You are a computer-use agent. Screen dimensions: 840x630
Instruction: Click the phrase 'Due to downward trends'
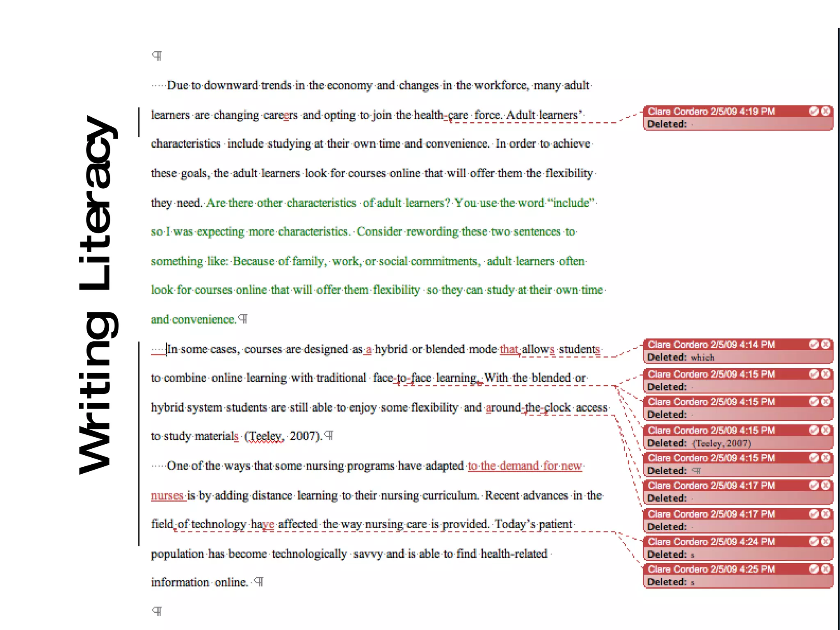(x=229, y=85)
